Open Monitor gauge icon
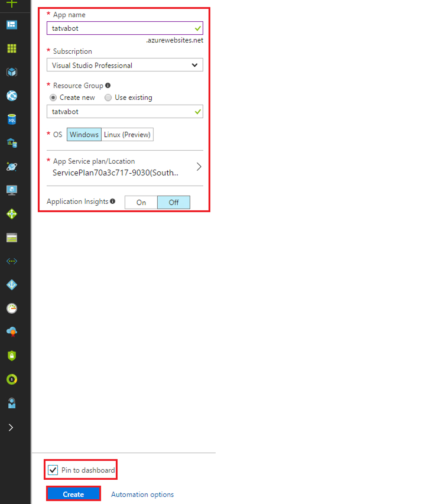The image size is (423, 504). (x=12, y=308)
